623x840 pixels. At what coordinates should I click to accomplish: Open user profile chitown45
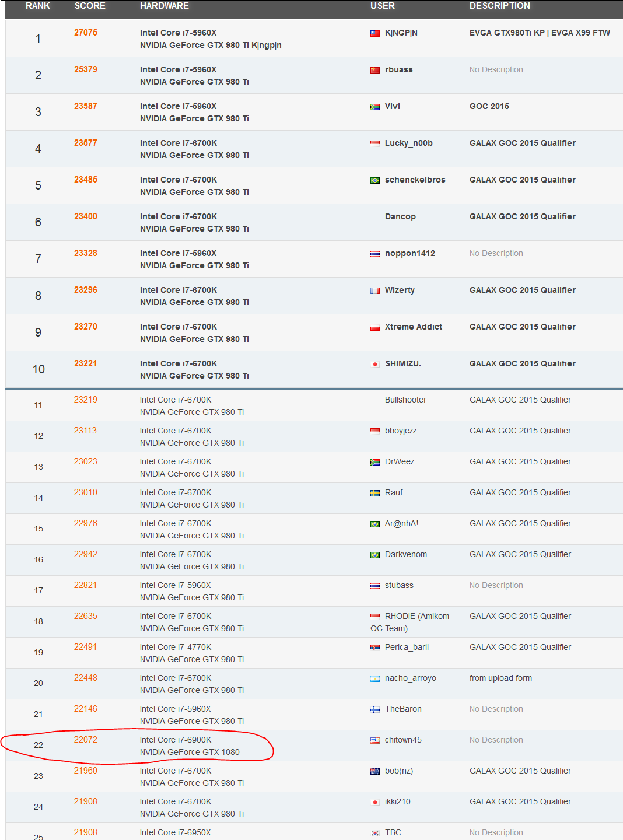pos(403,740)
